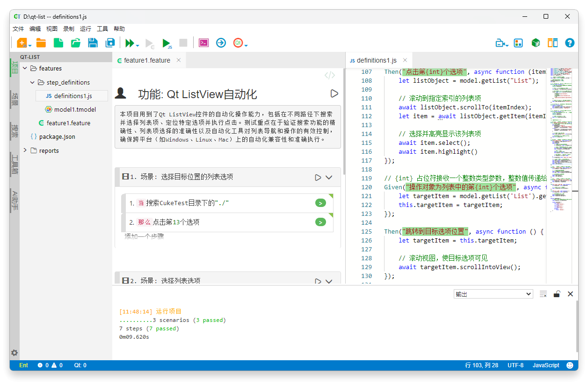Collapse the features folder
588x385 pixels.
(x=25, y=68)
